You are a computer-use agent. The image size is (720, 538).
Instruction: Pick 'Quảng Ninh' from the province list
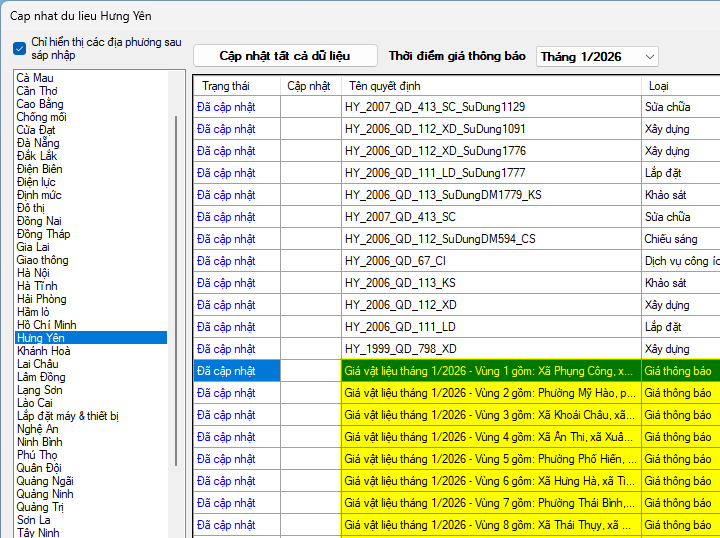45,494
